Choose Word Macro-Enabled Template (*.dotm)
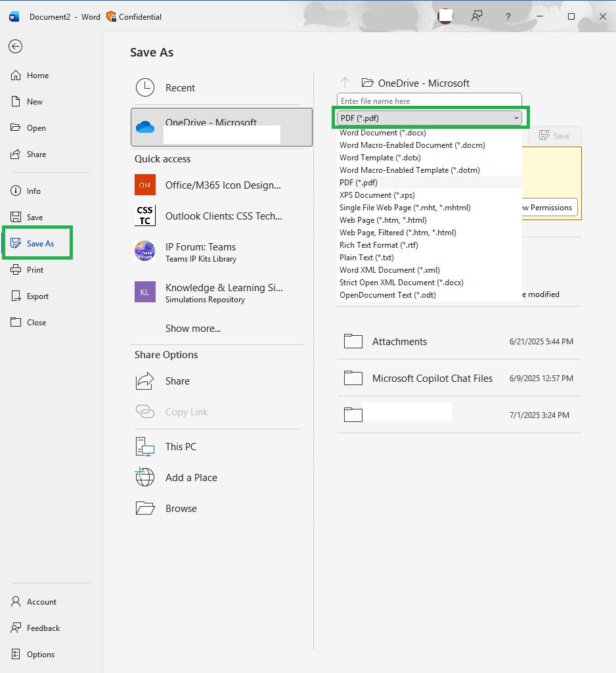The height and width of the screenshot is (673, 616). pyautogui.click(x=429, y=170)
